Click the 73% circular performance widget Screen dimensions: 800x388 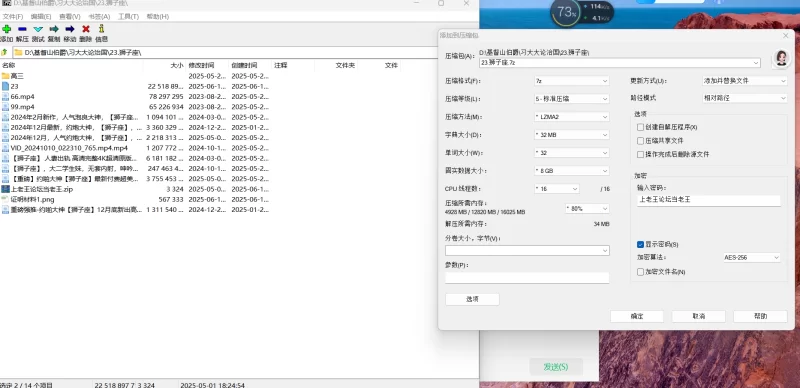pos(566,12)
